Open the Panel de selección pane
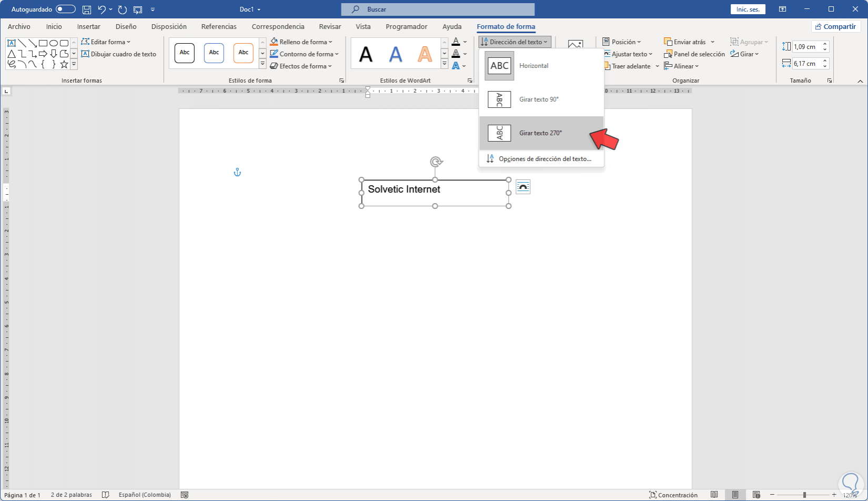Screen dimensions: 868x501 694,54
